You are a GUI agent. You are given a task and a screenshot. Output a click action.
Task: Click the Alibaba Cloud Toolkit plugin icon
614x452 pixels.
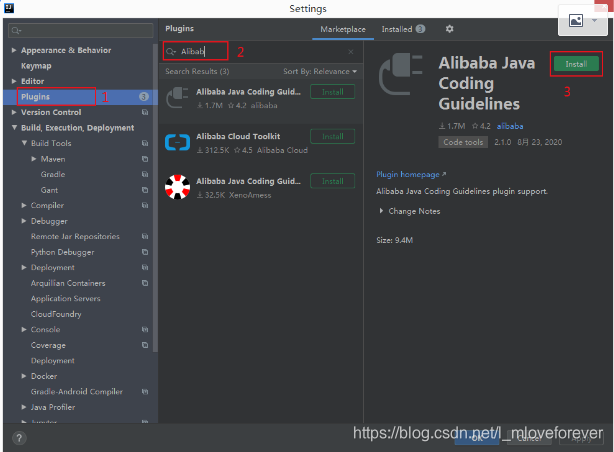[177, 142]
